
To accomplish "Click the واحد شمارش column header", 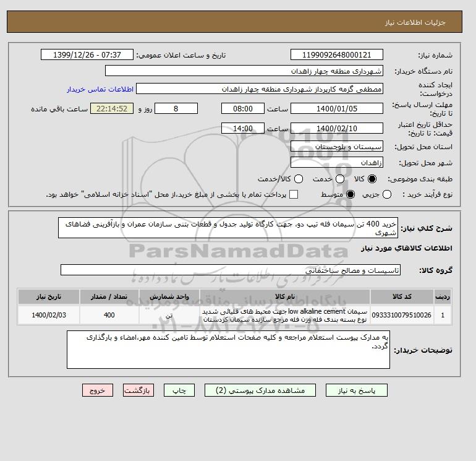I will tap(169, 296).
